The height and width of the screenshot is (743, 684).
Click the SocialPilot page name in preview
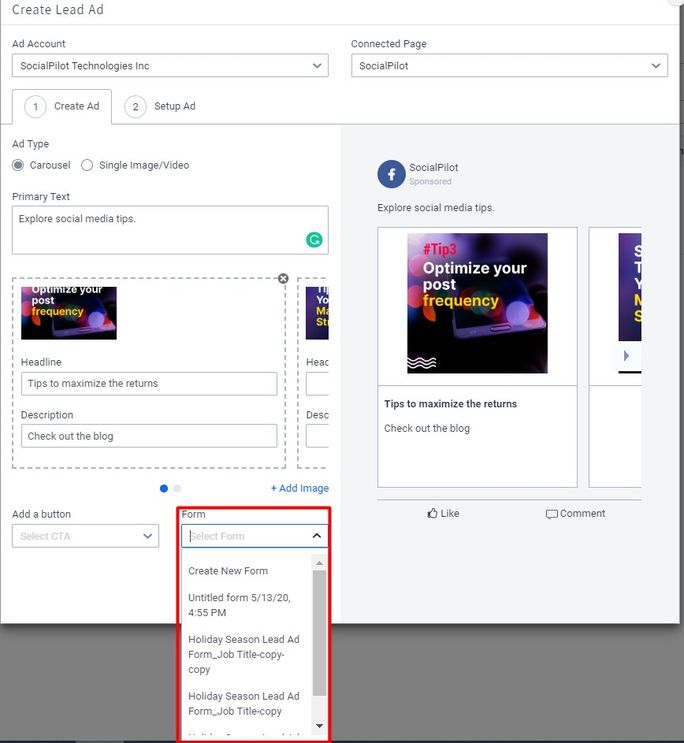434,167
